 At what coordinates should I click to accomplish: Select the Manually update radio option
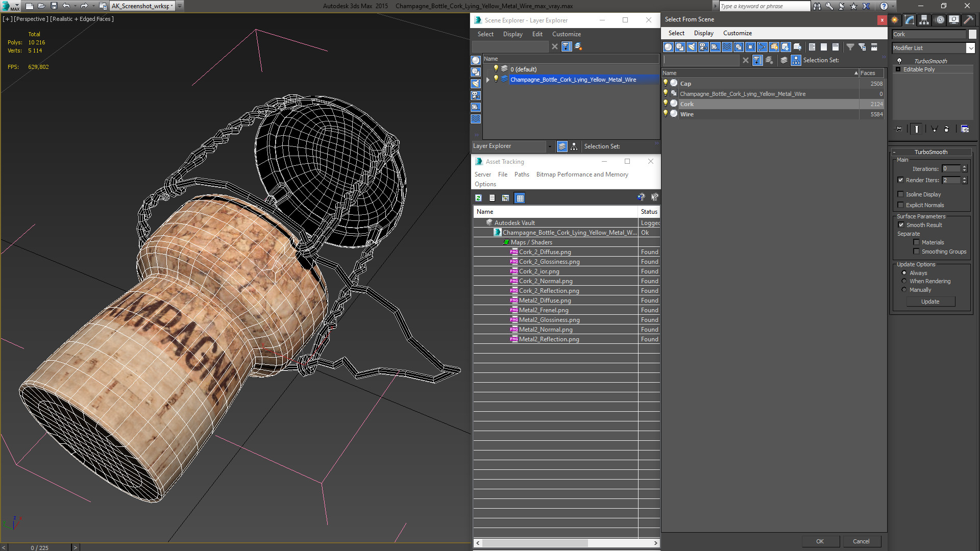904,290
